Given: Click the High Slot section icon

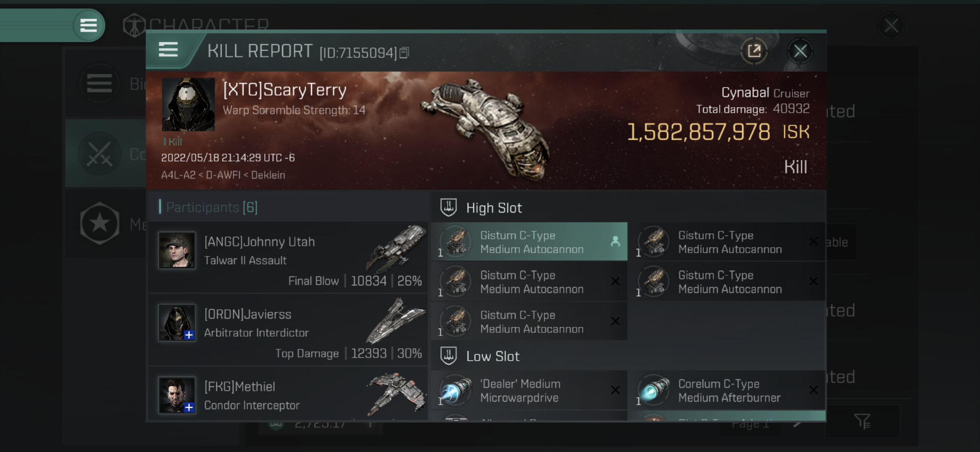Looking at the screenshot, I should (449, 208).
